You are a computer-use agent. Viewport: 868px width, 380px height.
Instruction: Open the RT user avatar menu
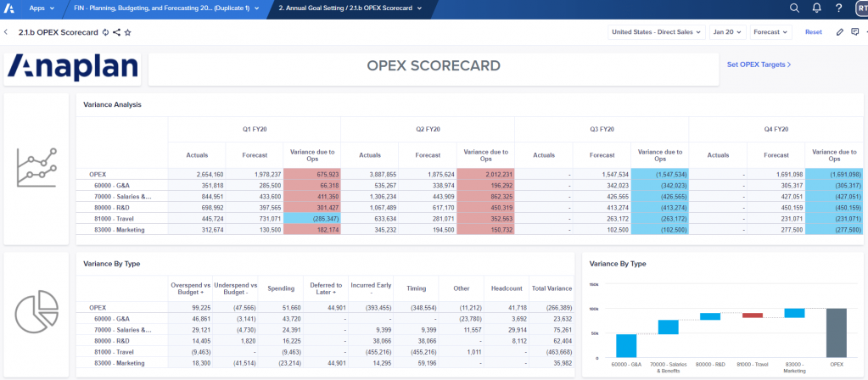[861, 8]
